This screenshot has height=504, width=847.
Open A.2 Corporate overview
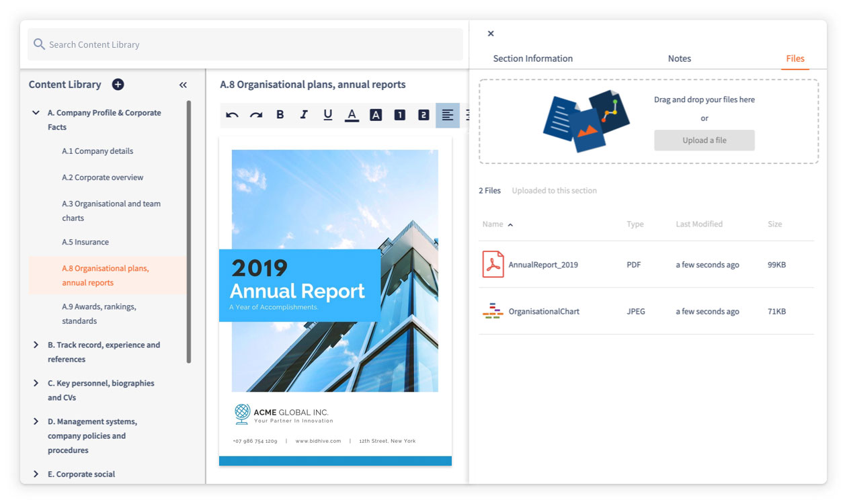[x=103, y=177]
